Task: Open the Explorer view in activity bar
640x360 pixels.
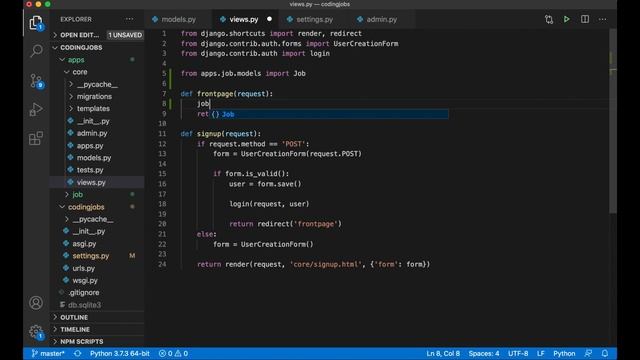Action: pos(36,22)
